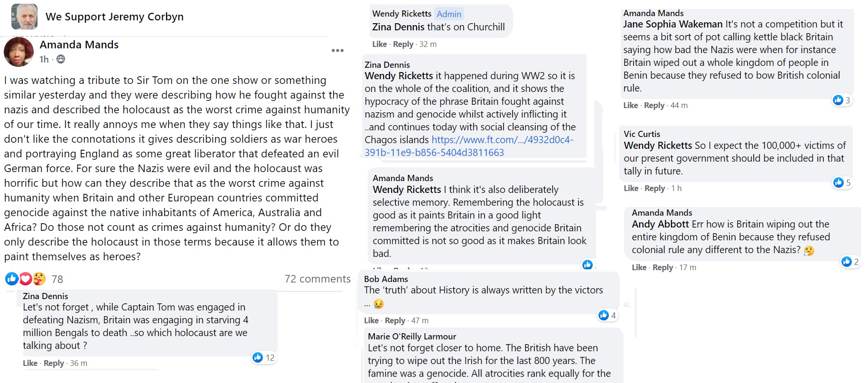Open Marie O'Reilly Larmour's profile name

(x=412, y=336)
